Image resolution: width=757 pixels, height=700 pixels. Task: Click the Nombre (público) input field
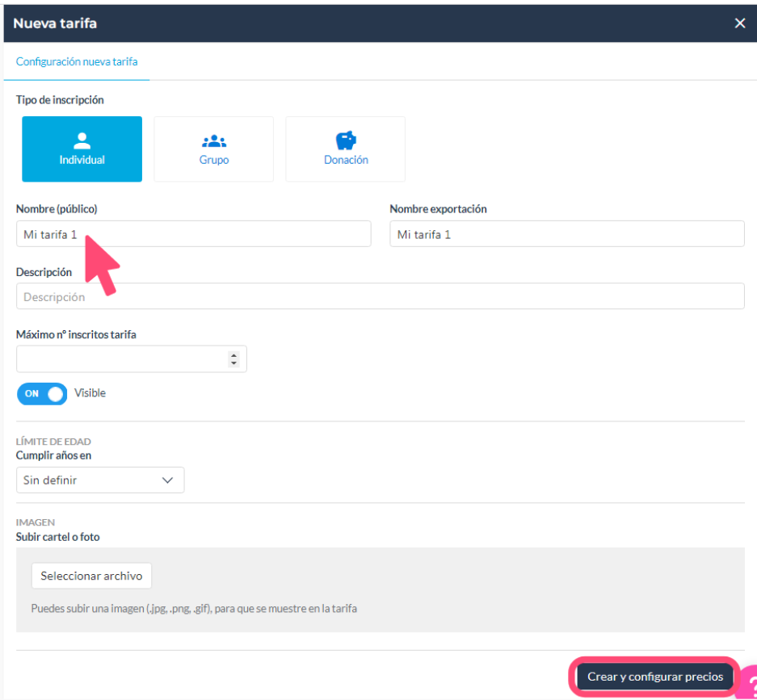[x=194, y=234]
